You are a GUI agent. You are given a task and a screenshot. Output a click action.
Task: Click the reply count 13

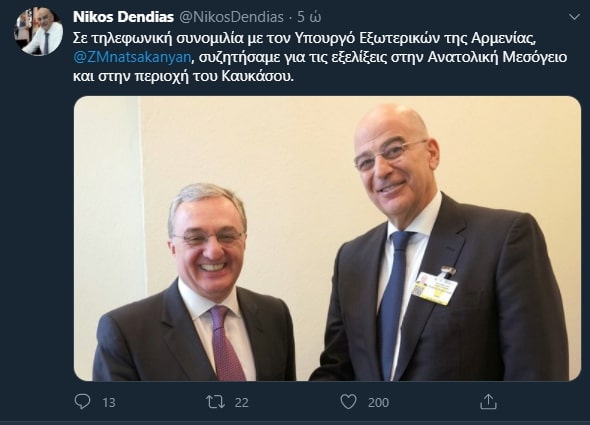[x=109, y=402]
